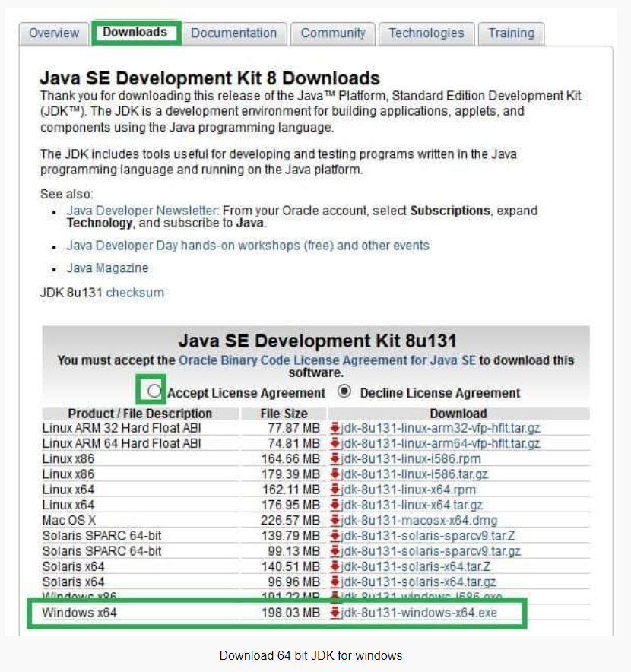Click the 'File Size' column header
This screenshot has width=631, height=672.
coord(284,414)
